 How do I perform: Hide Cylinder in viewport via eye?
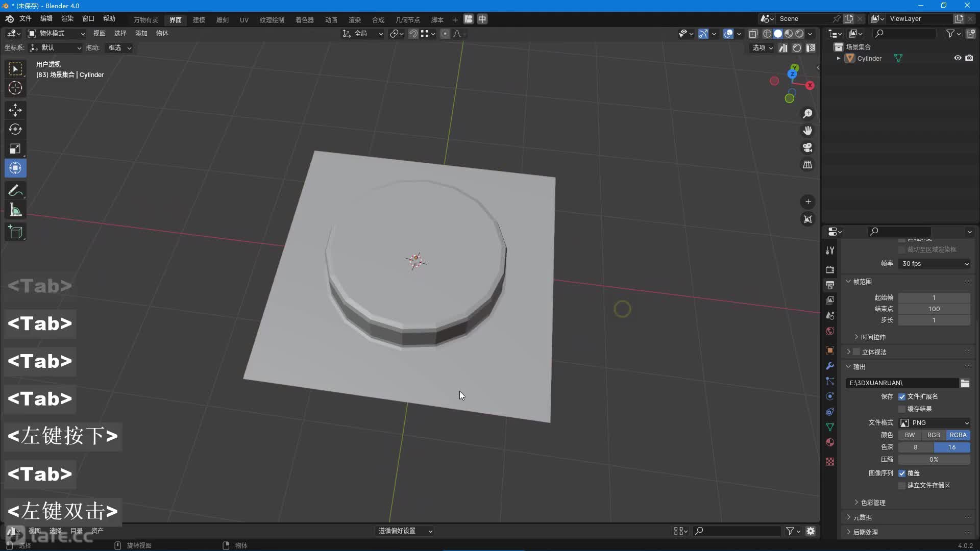pos(958,58)
